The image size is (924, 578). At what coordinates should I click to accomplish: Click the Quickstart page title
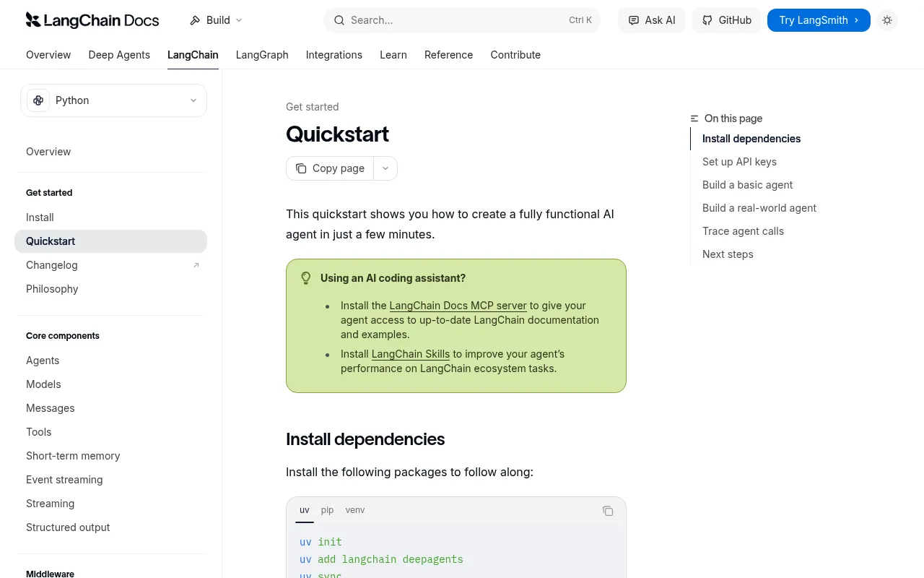tap(337, 134)
